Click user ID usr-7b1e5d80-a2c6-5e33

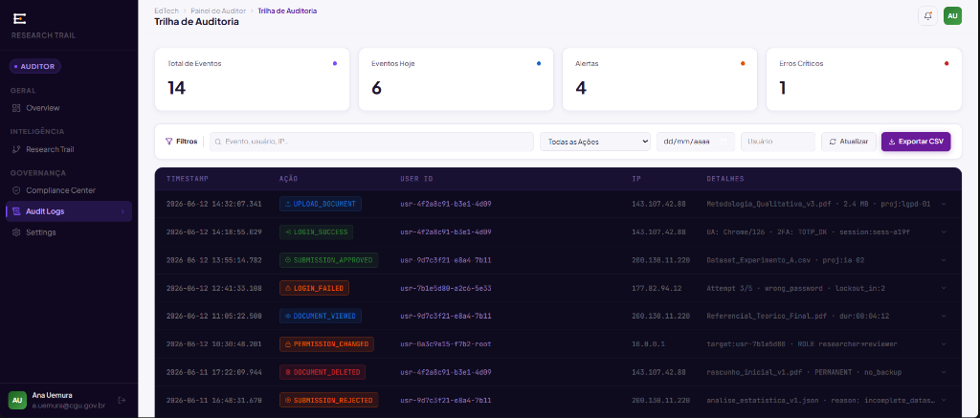(x=446, y=288)
